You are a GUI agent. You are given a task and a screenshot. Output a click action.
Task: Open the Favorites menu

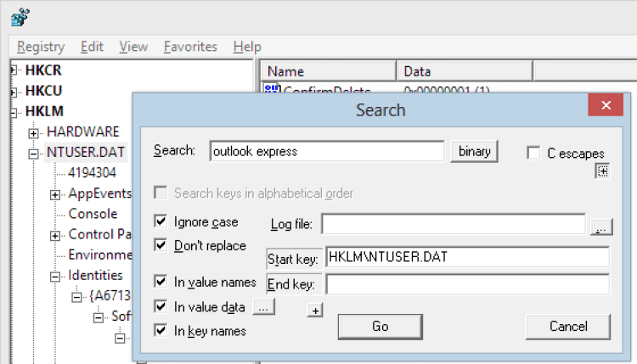click(190, 47)
